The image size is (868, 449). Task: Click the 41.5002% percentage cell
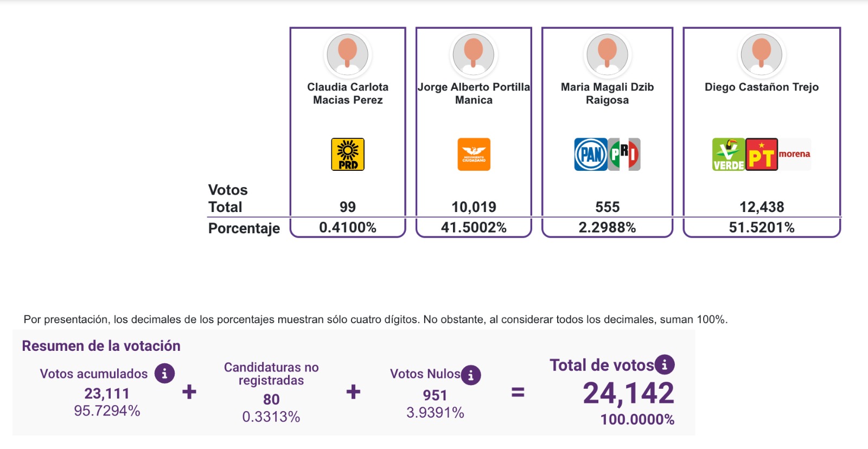pyautogui.click(x=474, y=227)
